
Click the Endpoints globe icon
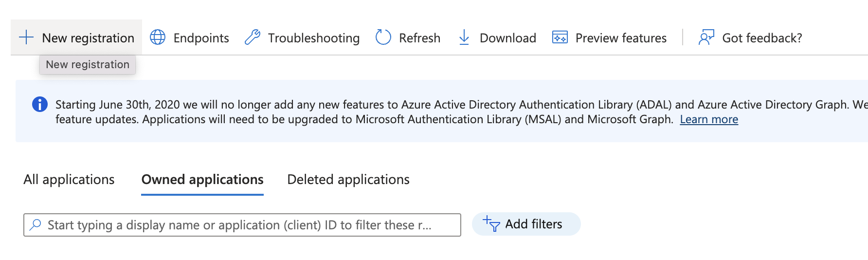[x=158, y=37]
